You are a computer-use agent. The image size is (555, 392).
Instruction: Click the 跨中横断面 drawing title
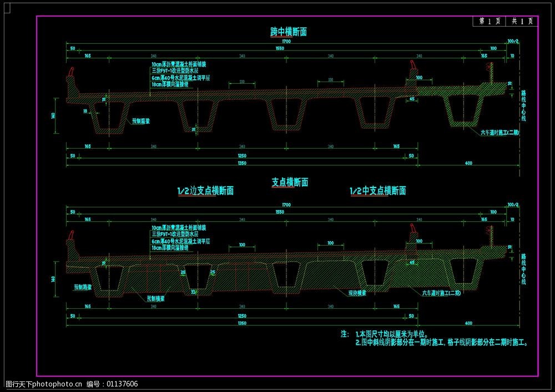click(285, 32)
